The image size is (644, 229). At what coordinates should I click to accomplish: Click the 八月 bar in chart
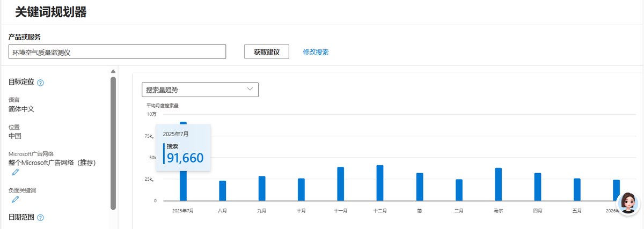[x=222, y=190]
